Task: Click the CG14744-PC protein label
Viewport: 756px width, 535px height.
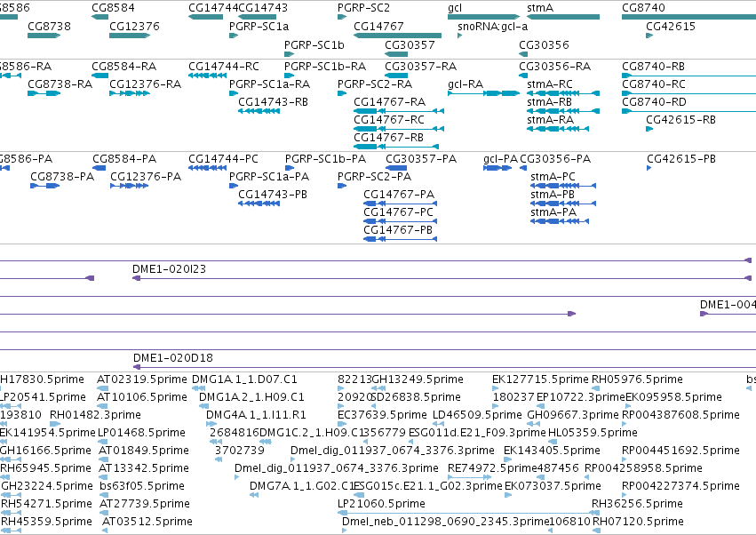Action: click(223, 159)
